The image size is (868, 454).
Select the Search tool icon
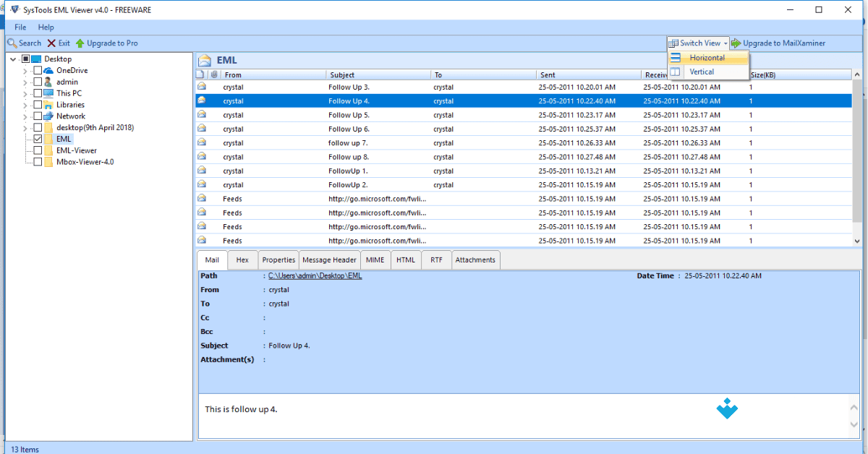pyautogui.click(x=10, y=43)
